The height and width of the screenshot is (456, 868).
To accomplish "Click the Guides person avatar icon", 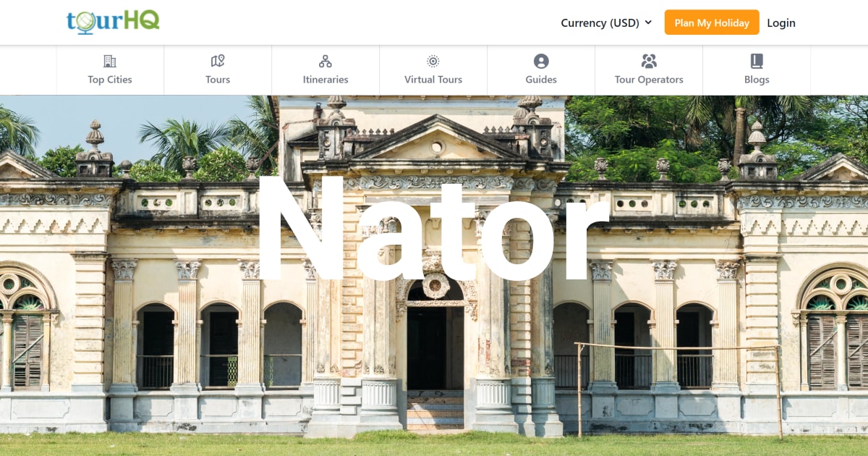I will pyautogui.click(x=540, y=61).
